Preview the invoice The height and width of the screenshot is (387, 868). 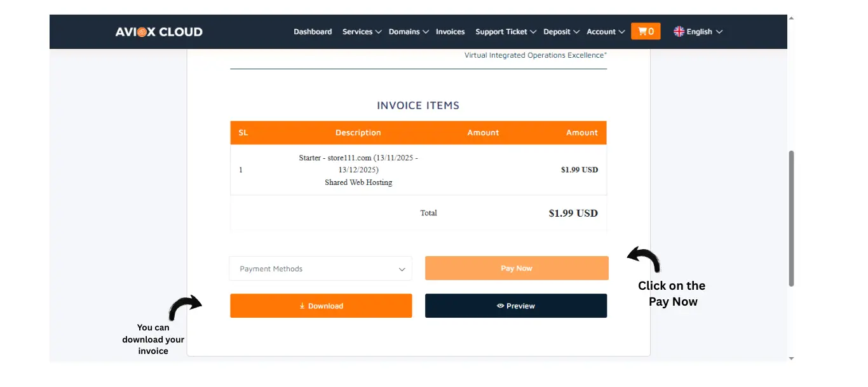[516, 306]
